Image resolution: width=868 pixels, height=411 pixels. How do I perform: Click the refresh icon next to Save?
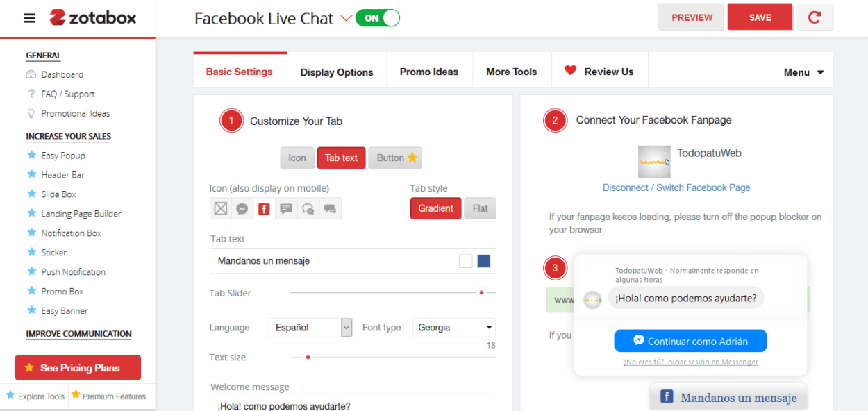pos(815,18)
